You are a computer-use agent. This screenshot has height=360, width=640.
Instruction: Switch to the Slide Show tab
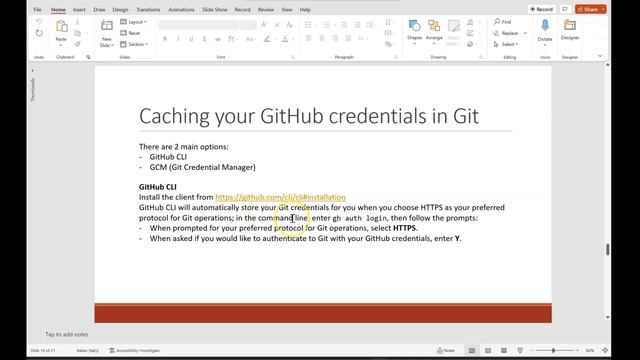[215, 9]
